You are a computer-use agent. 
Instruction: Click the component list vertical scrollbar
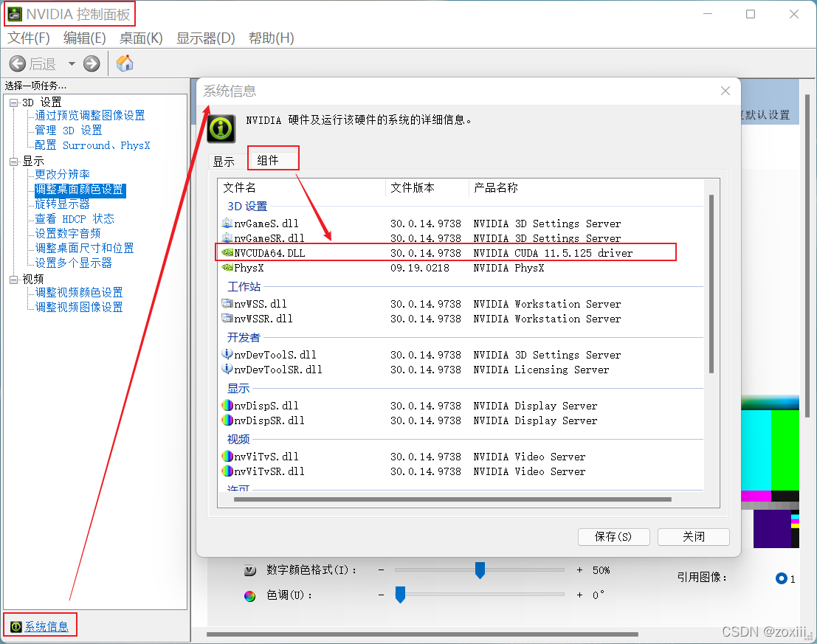tap(711, 284)
